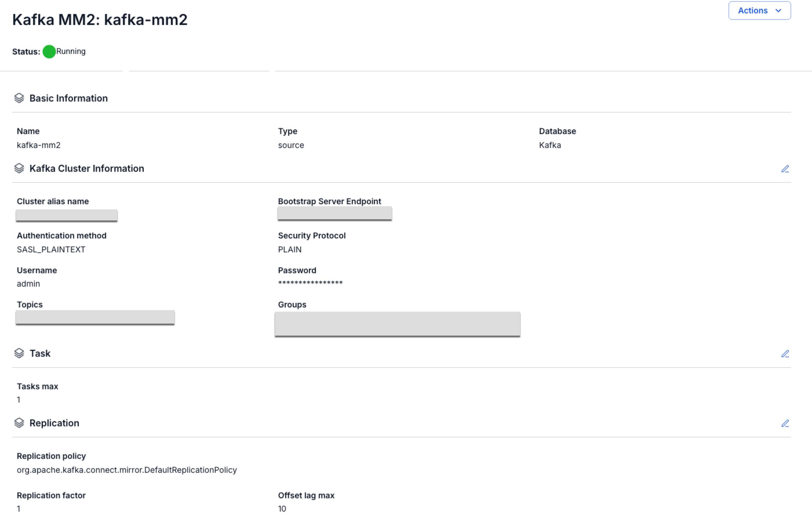Image resolution: width=812 pixels, height=525 pixels.
Task: Click the 'Database' field label
Action: click(557, 131)
